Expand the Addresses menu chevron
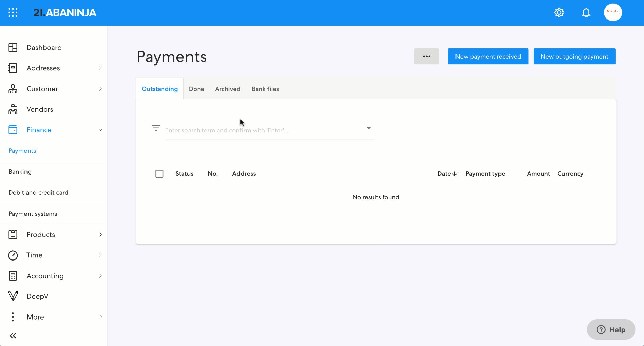The height and width of the screenshot is (346, 644). point(100,68)
